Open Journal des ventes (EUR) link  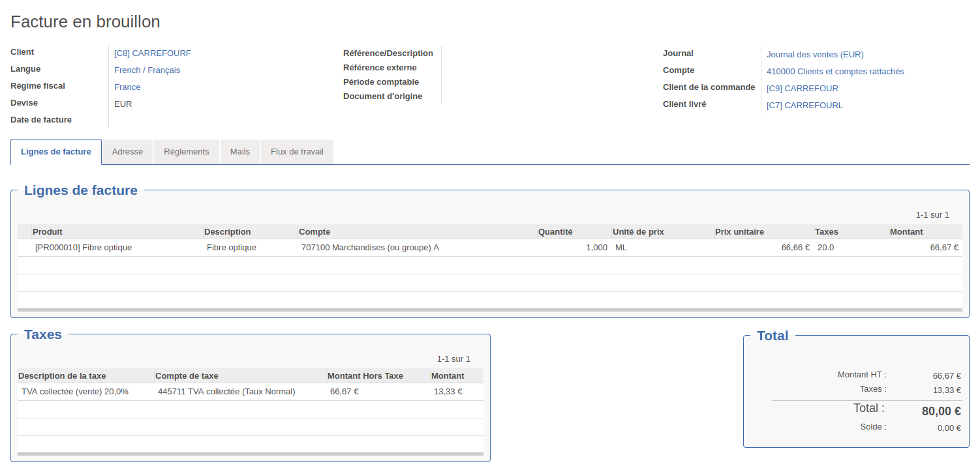point(814,55)
